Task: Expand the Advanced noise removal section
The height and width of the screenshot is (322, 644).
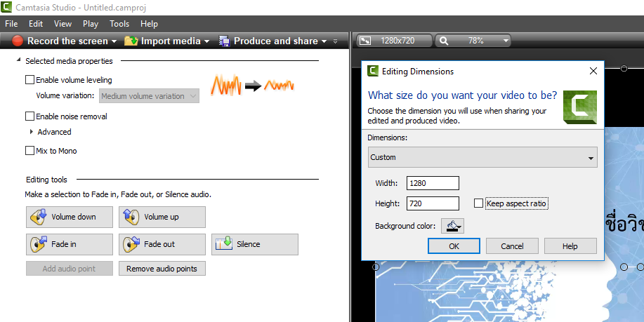Action: coord(32,132)
